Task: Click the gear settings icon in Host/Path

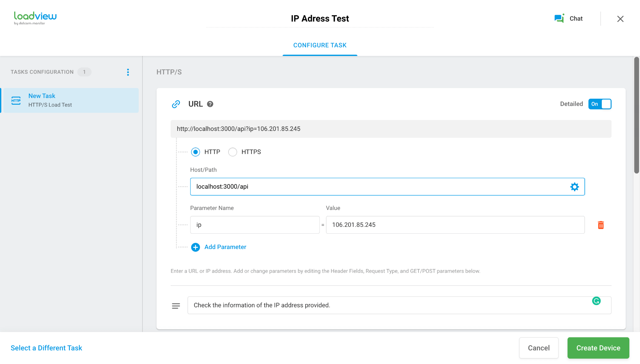Action: point(574,187)
